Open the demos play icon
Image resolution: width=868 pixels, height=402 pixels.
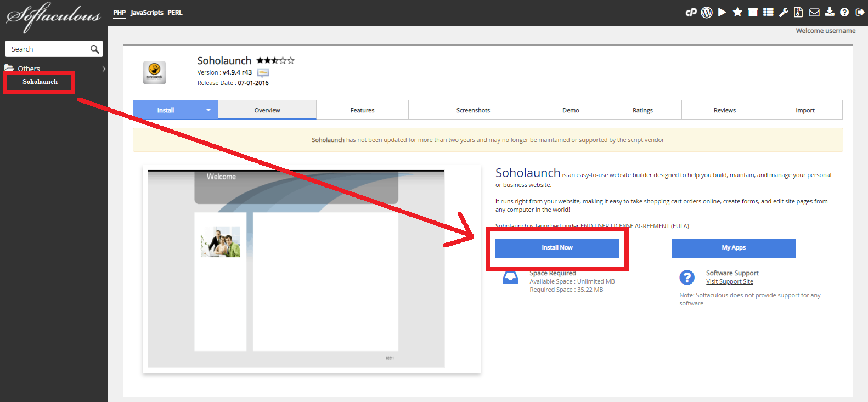coord(722,12)
